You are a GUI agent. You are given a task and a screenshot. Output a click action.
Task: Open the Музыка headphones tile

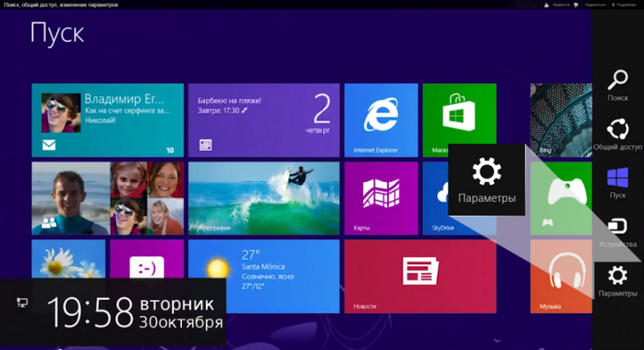[x=561, y=276]
